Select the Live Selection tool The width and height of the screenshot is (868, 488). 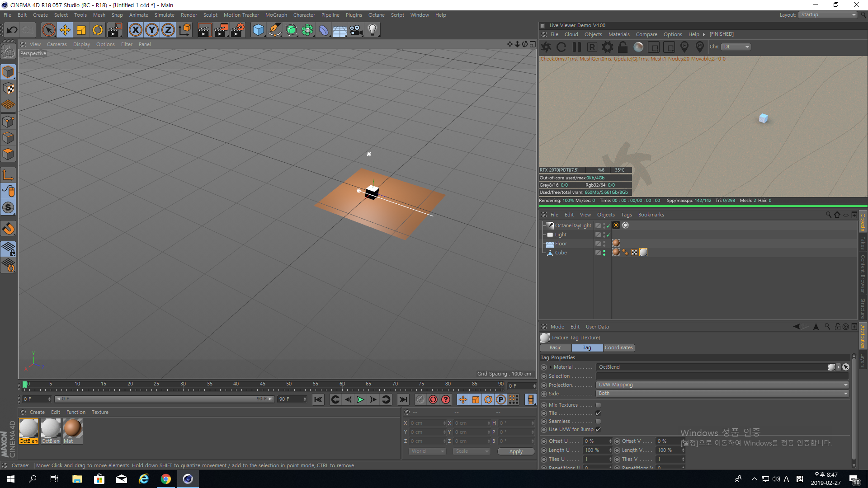pyautogui.click(x=48, y=30)
